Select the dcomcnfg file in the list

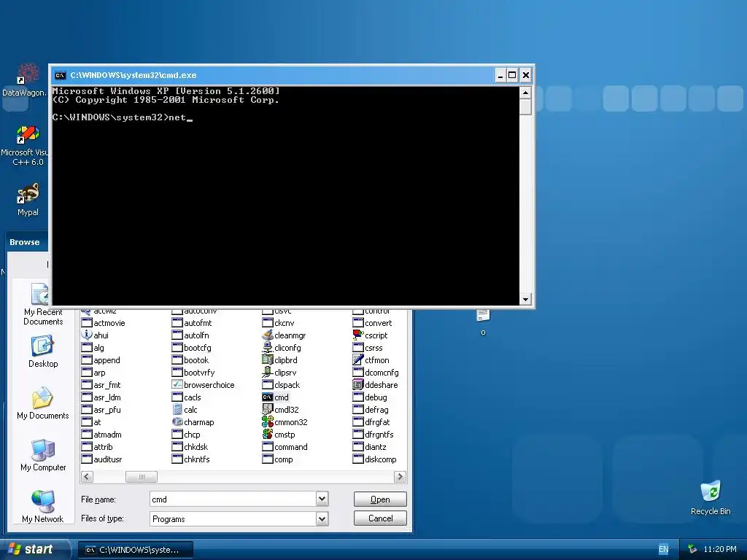376,373
